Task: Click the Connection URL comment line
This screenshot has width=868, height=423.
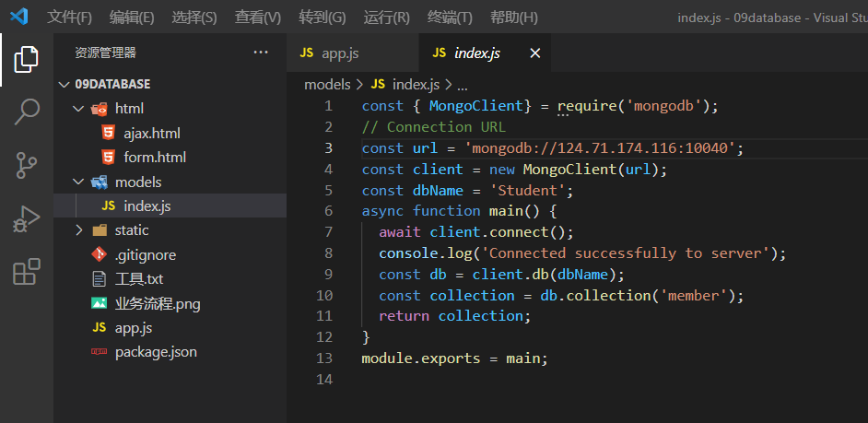Action: tap(433, 127)
